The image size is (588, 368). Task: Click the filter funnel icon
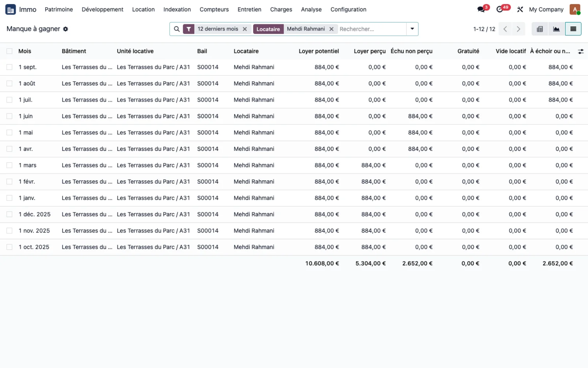(x=189, y=29)
